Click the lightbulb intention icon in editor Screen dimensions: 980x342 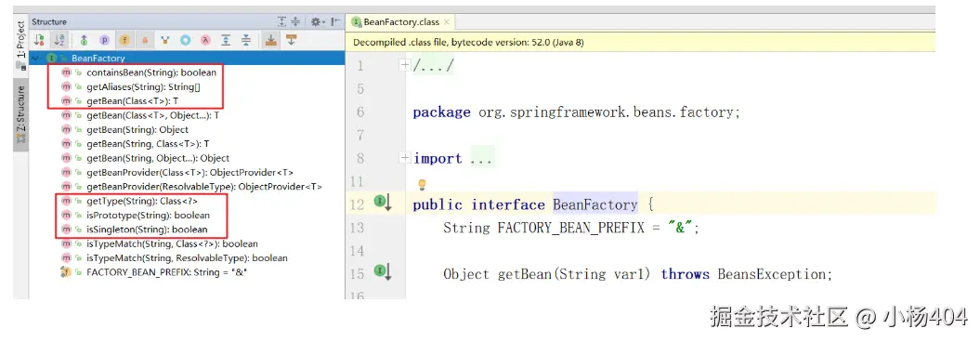[422, 184]
